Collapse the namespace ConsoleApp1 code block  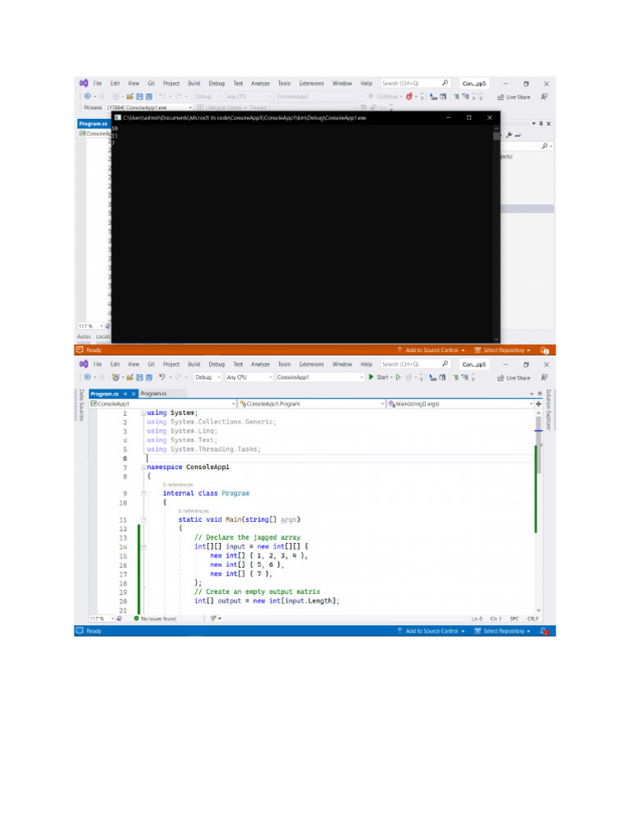tap(143, 467)
